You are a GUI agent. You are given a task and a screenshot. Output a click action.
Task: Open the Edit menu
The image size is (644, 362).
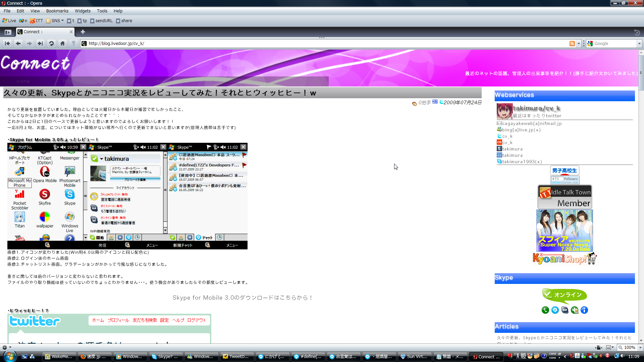click(20, 11)
